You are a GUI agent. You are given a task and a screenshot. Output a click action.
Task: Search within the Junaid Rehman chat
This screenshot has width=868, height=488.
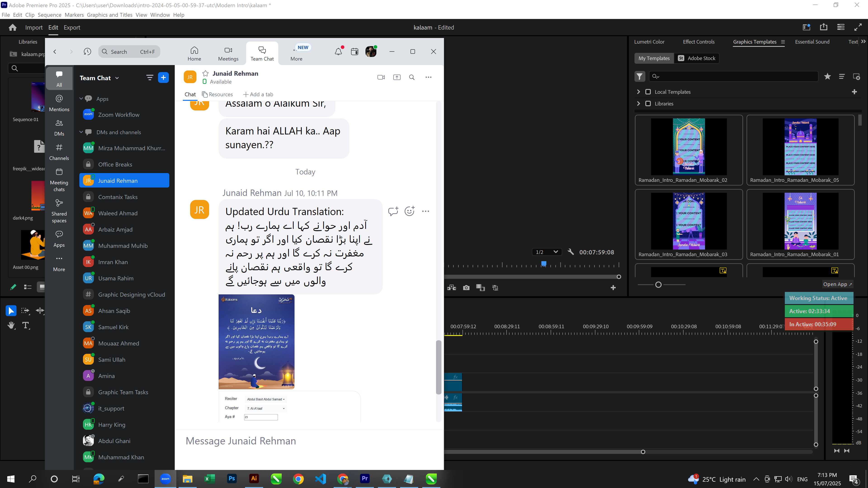(412, 77)
